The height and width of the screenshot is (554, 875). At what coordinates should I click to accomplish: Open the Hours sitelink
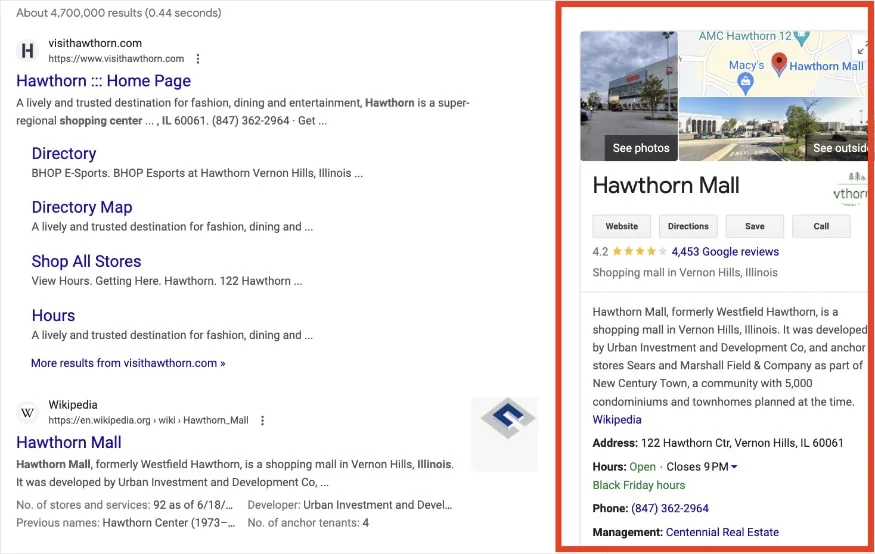click(53, 315)
